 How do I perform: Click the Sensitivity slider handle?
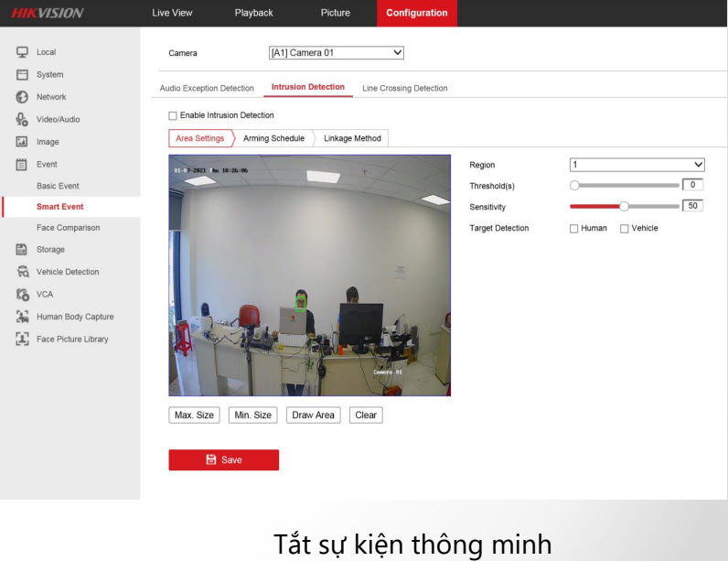tap(624, 207)
